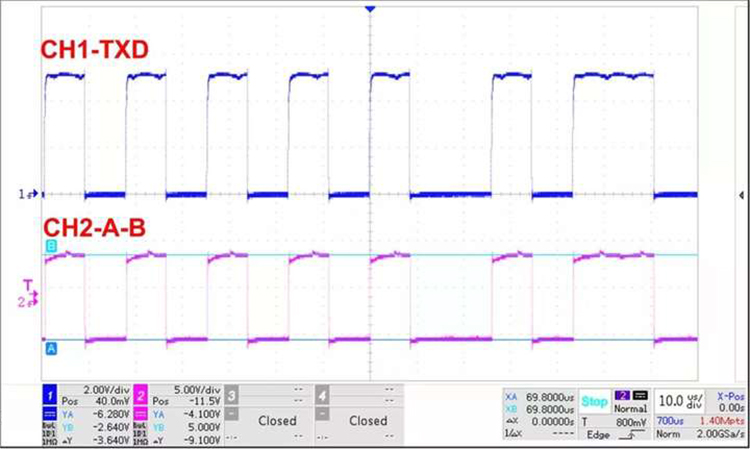The image size is (750, 449).
Task: Click the trigger source channel 2 indicator
Action: 622,395
